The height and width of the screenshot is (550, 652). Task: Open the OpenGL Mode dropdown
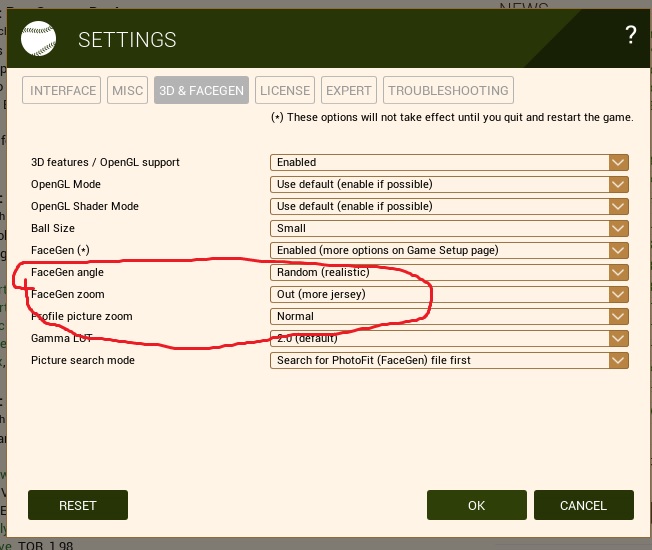coord(449,184)
